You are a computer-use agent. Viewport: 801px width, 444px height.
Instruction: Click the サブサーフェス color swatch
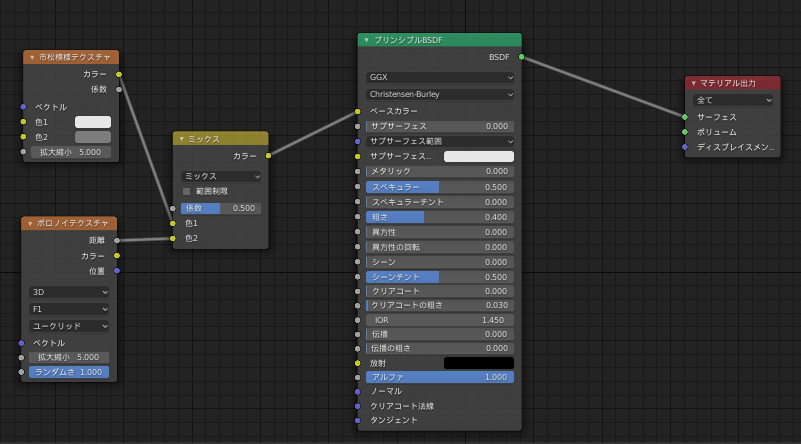(479, 156)
